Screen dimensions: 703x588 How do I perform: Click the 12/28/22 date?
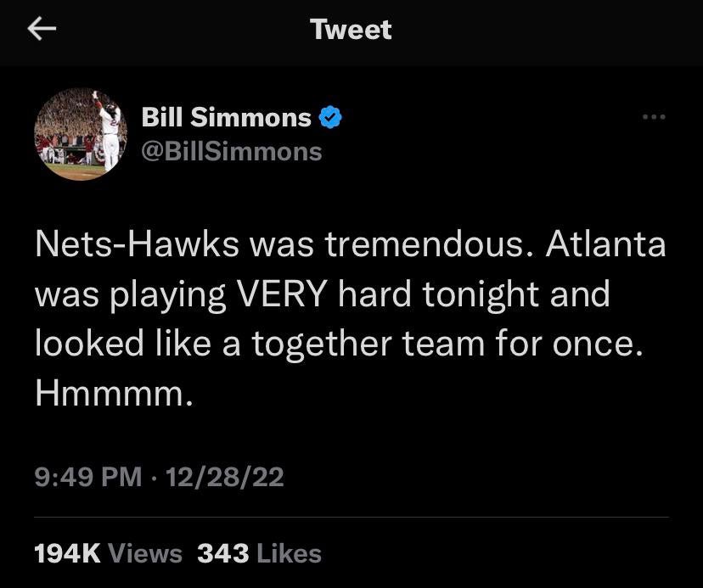(226, 477)
